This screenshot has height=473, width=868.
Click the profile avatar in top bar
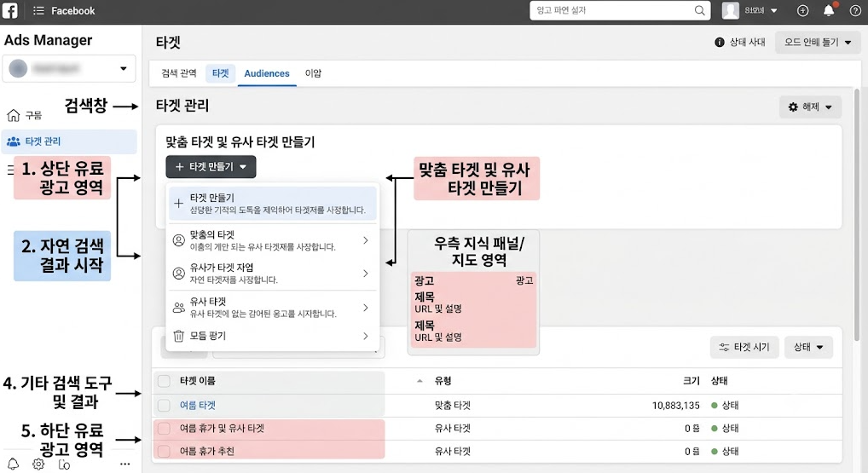coord(730,10)
